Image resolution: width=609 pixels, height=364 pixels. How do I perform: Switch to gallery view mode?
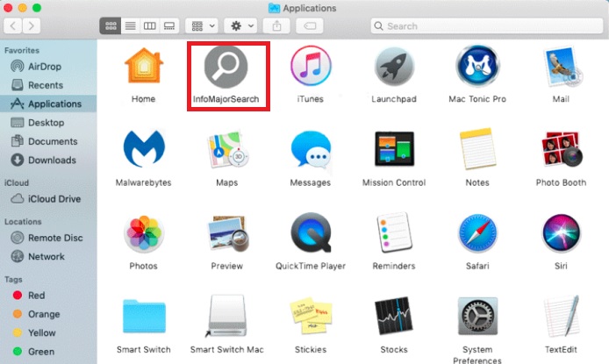[x=169, y=26]
